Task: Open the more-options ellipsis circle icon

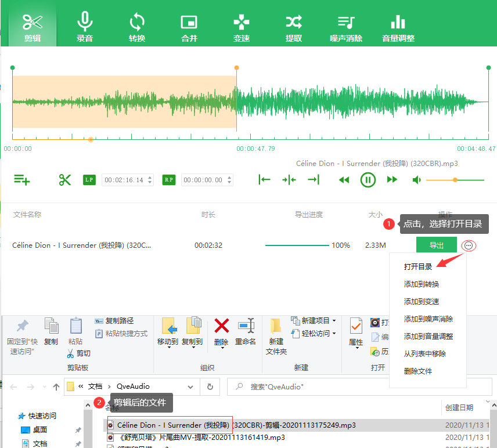Action: [x=469, y=245]
